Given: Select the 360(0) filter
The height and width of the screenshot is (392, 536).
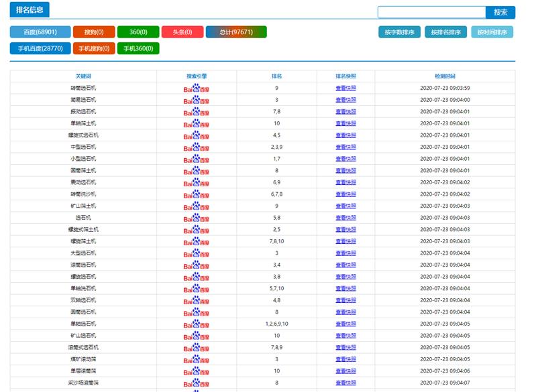Looking at the screenshot, I should [138, 32].
